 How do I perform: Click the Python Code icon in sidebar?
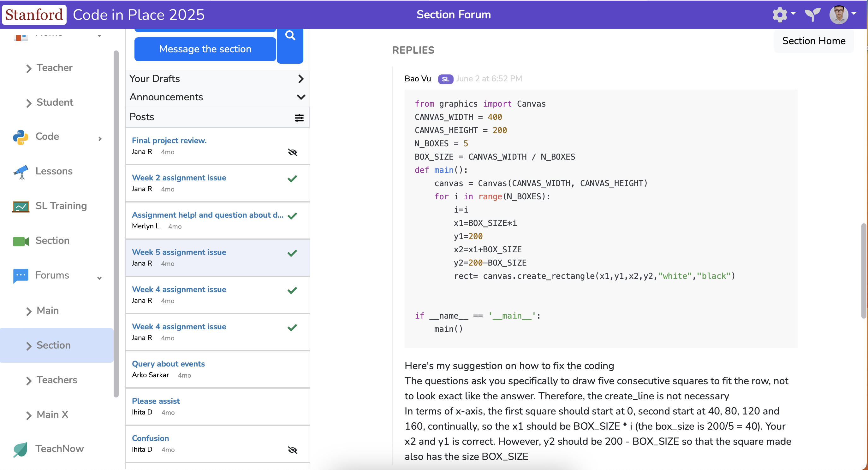(x=20, y=137)
